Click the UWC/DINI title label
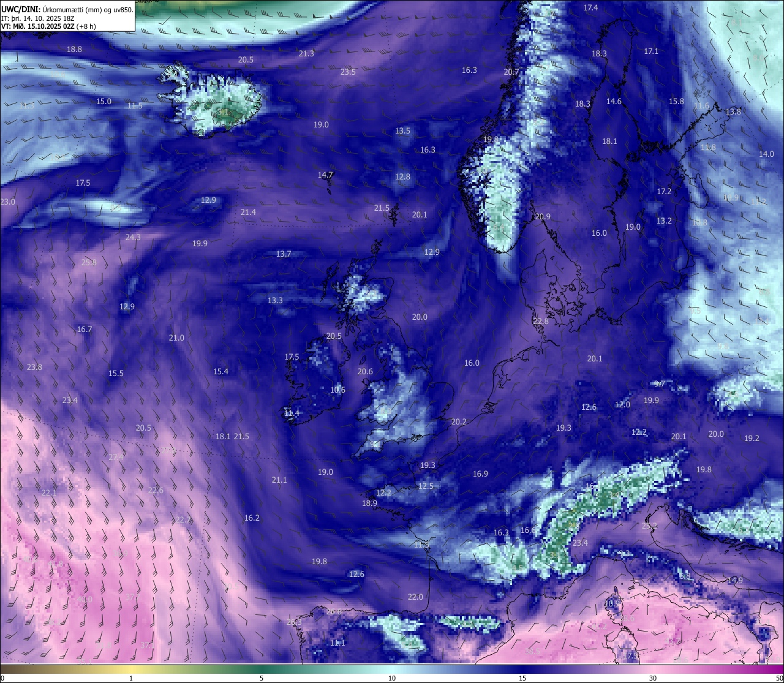Screen dimensions: 784x683 (21, 9)
